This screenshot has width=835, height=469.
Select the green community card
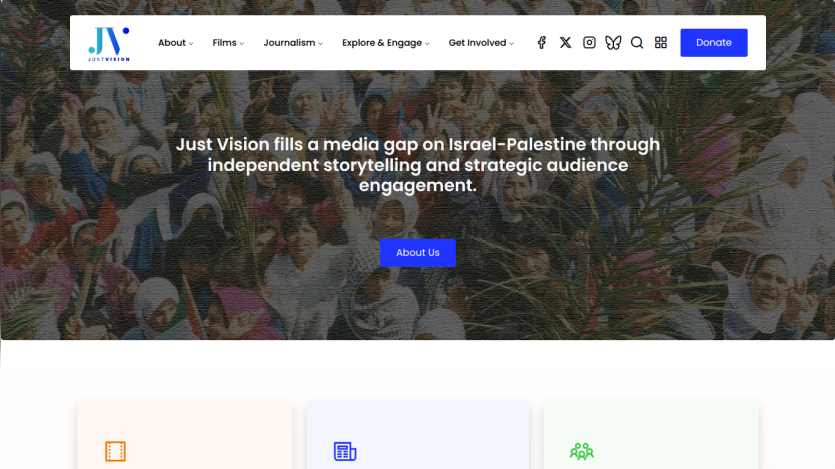651,435
